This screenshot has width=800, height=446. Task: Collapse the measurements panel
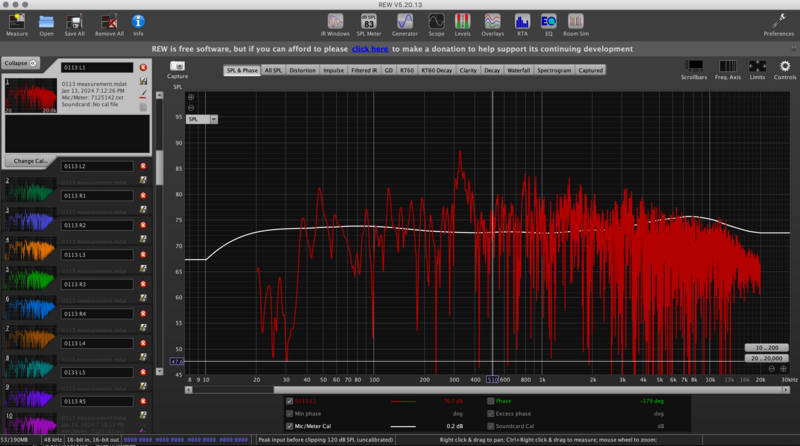20,63
